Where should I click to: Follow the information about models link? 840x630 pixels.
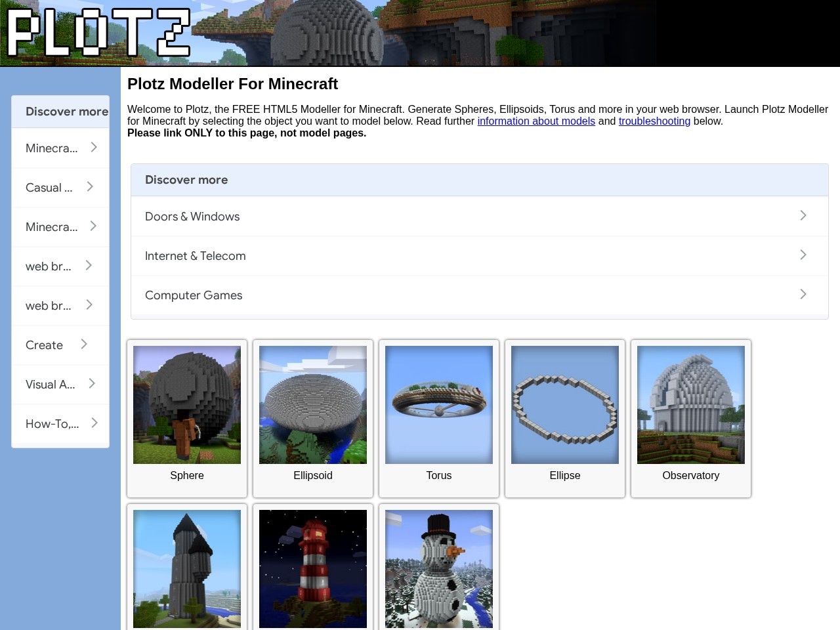coord(536,121)
